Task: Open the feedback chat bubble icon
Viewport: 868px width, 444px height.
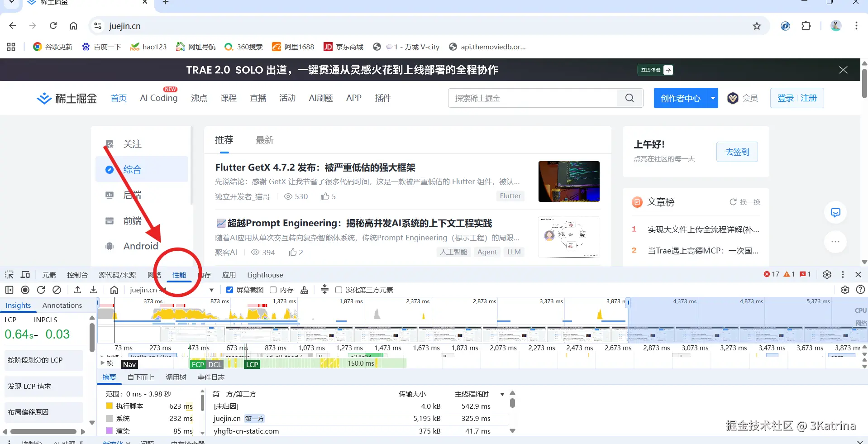Action: point(835,212)
